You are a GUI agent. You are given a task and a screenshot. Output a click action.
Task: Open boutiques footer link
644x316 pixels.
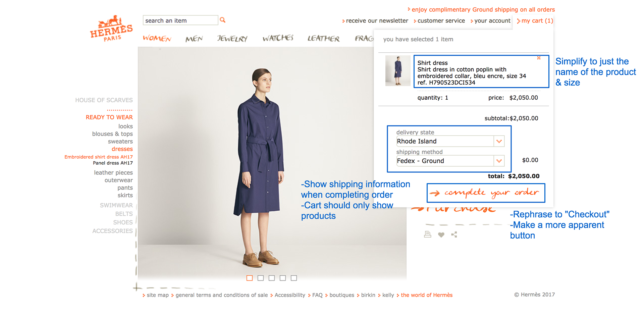pos(340,295)
